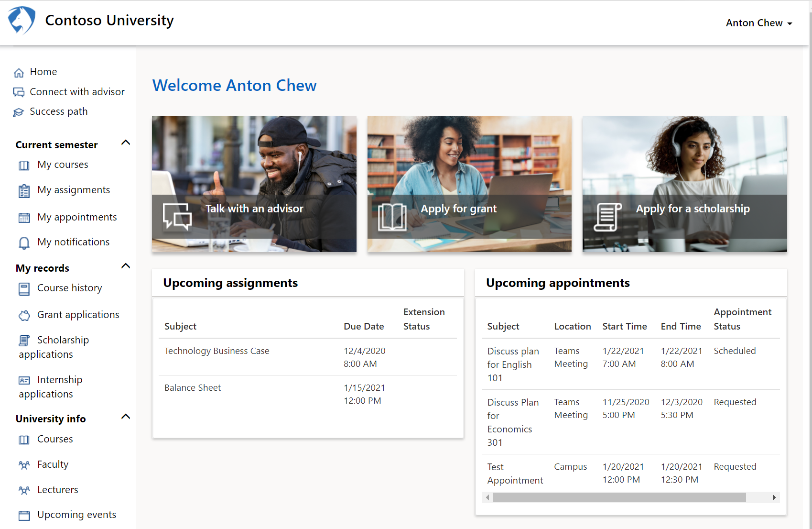The height and width of the screenshot is (529, 812).
Task: Collapse the Current semester section
Action: [126, 142]
